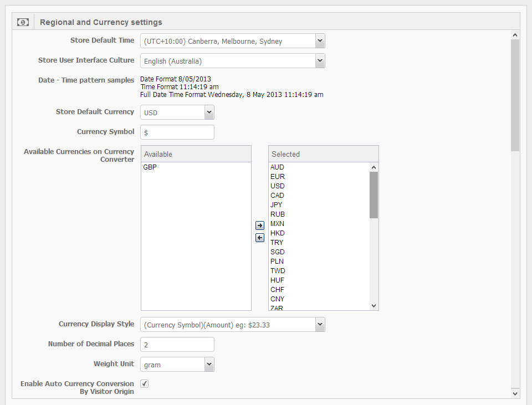Click the Currency Symbol input field
The width and height of the screenshot is (532, 405).
(177, 132)
